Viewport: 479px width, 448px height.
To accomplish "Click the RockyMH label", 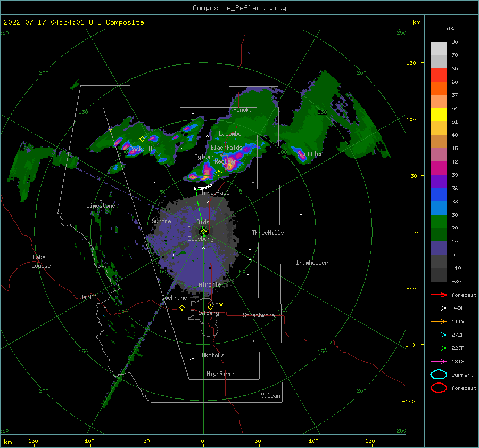I will pos(141,149).
